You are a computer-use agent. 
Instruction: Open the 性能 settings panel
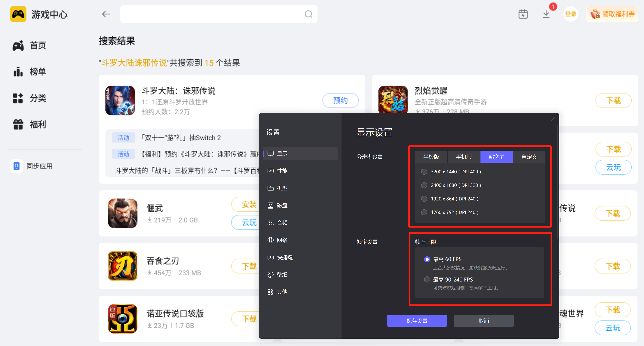[x=282, y=171]
